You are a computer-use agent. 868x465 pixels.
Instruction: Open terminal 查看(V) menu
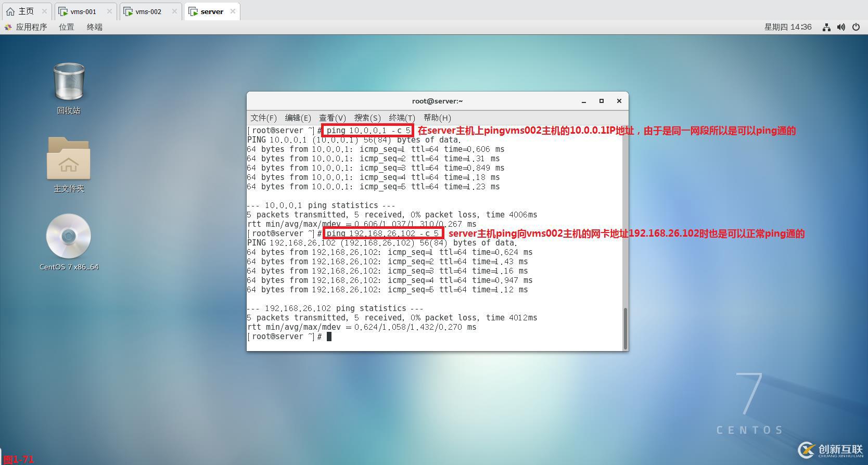tap(332, 118)
